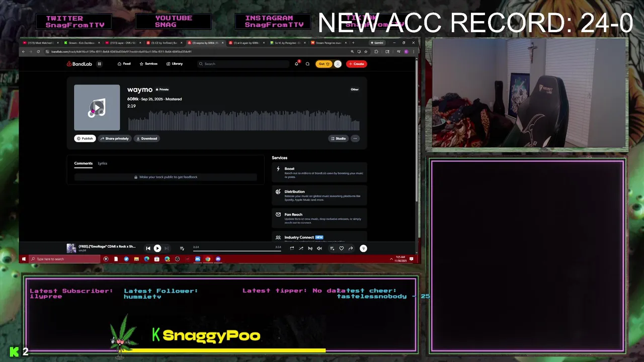Open a new browser tab
Viewport: 644px width, 362px height.
pyautogui.click(x=353, y=43)
